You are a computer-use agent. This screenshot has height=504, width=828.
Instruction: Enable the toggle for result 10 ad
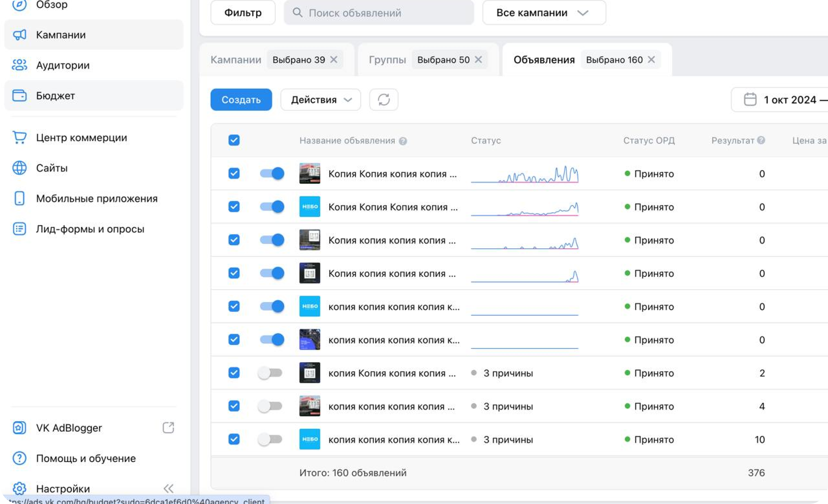[270, 439]
